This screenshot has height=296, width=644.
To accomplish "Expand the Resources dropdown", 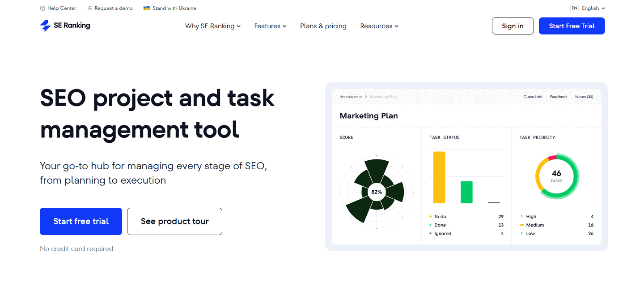I will pyautogui.click(x=379, y=26).
